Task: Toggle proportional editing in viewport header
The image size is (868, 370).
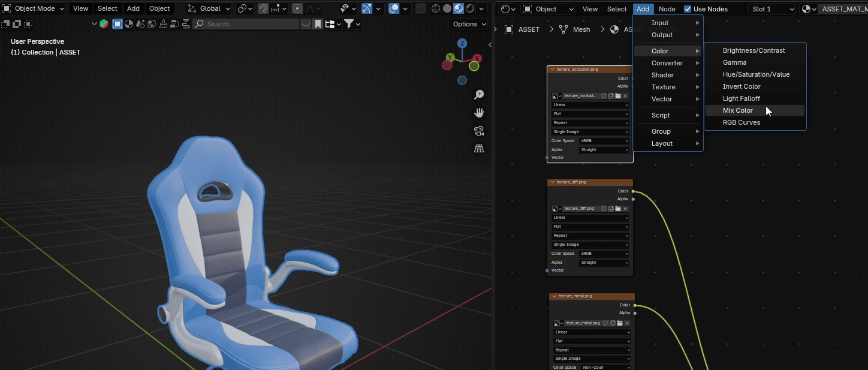Action: click(x=297, y=8)
